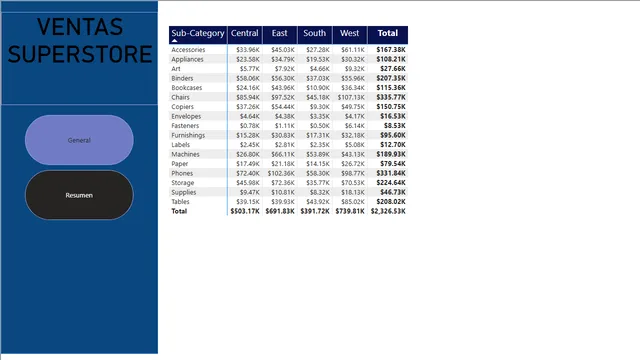Click the $335.77K Chairs total cell
This screenshot has height=360, width=640.
coord(391,97)
